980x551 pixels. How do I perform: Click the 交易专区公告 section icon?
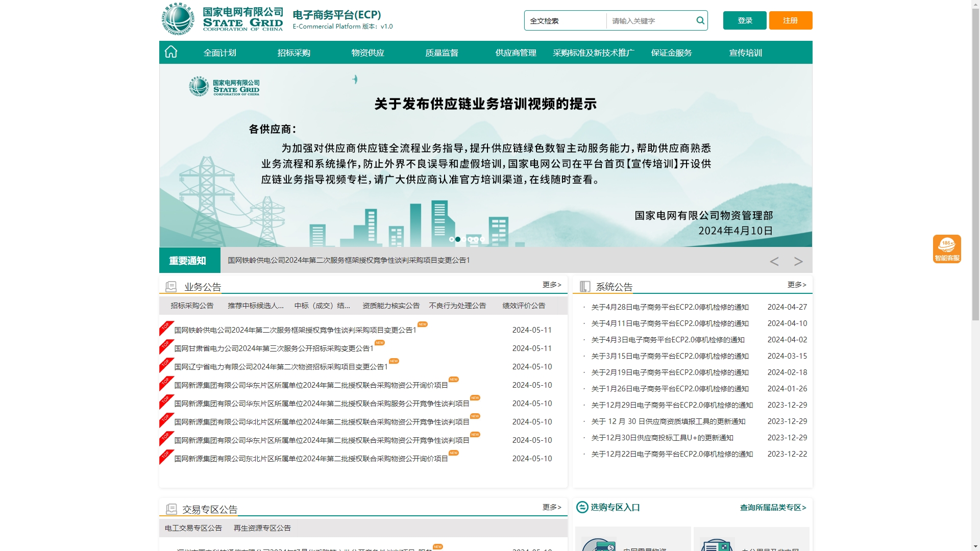[171, 509]
